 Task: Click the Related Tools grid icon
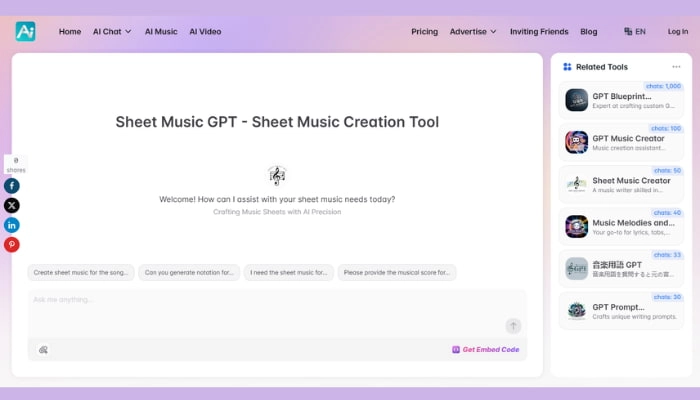(567, 67)
